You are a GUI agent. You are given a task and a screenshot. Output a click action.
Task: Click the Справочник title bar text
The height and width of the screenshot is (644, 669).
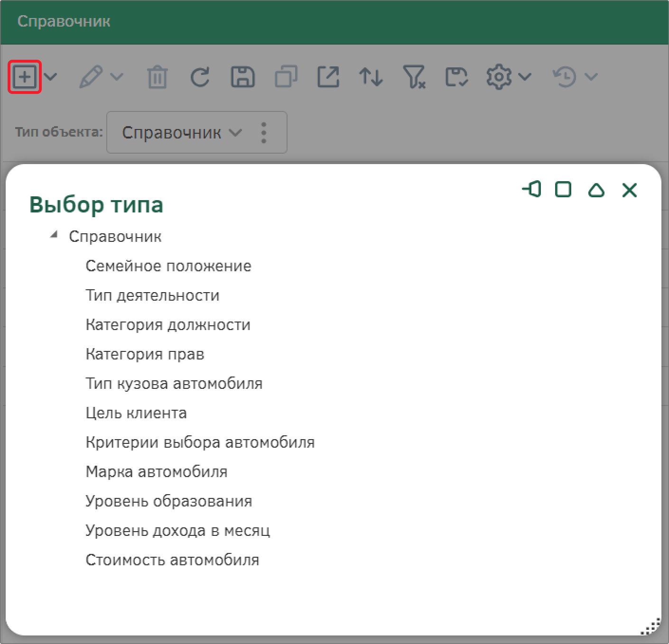click(64, 21)
